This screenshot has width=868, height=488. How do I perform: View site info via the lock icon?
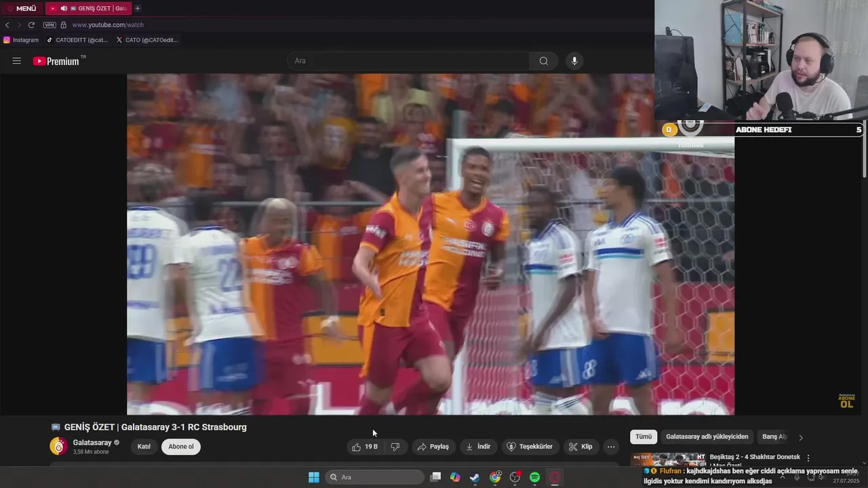point(64,25)
